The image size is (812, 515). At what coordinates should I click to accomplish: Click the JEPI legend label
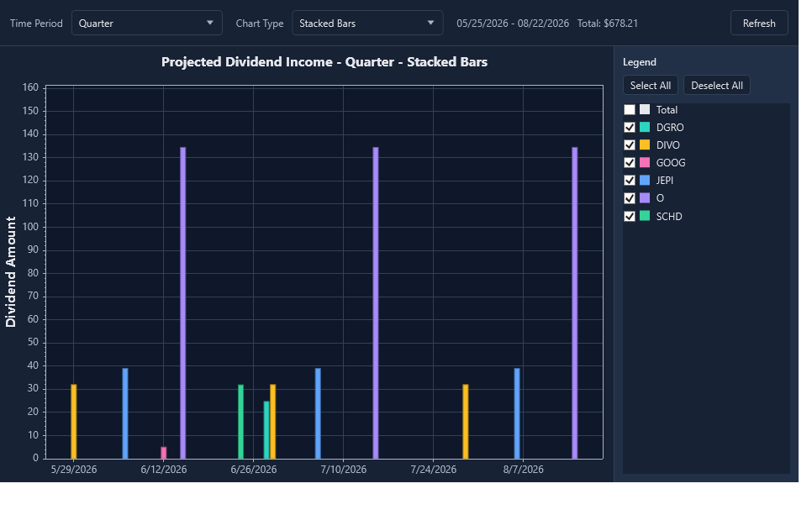point(665,180)
